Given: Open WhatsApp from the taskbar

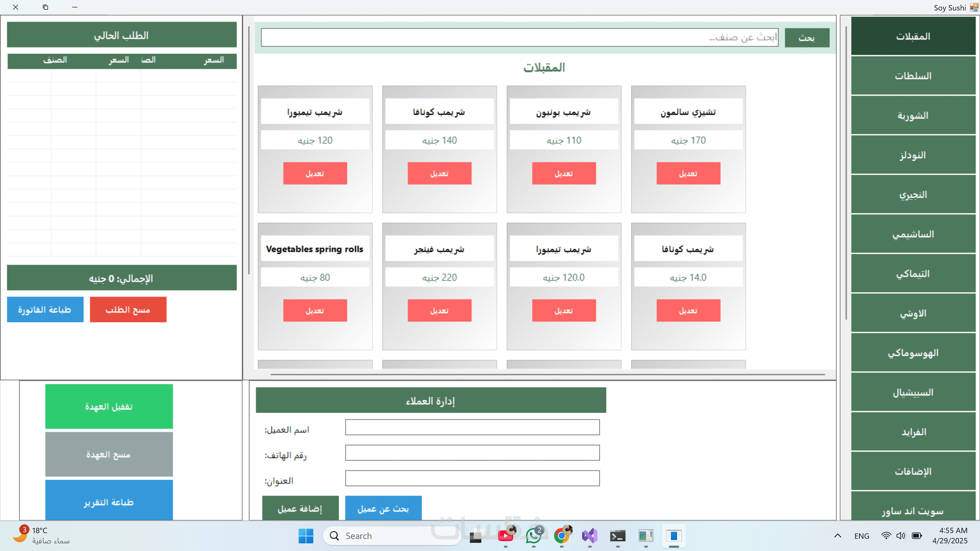Looking at the screenshot, I should (x=533, y=536).
